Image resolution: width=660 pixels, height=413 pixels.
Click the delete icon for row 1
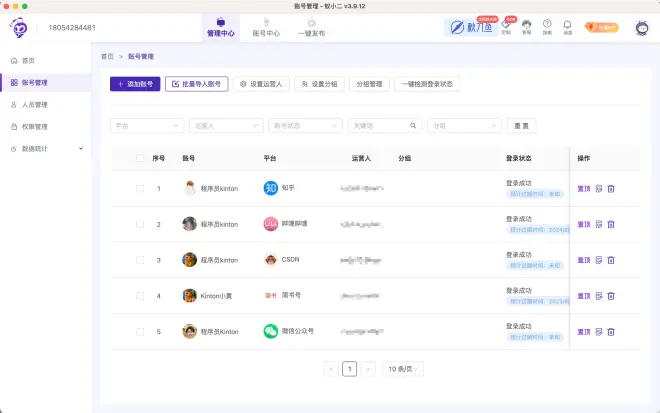click(611, 189)
